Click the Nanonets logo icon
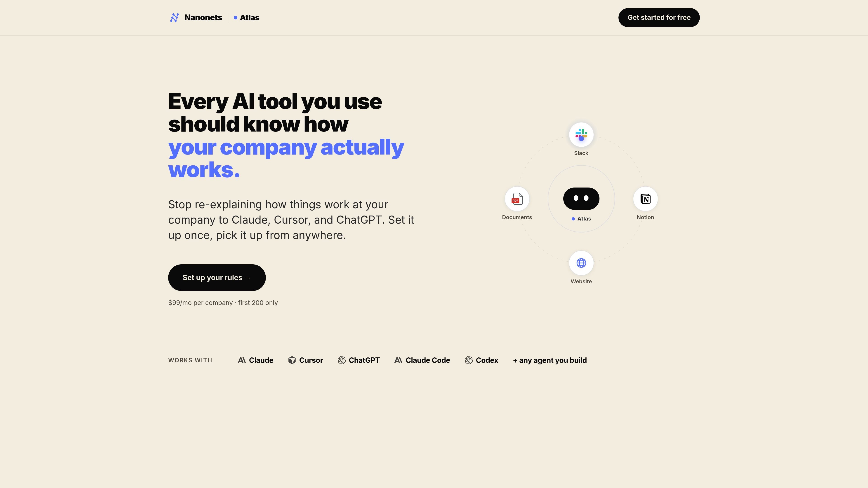868x488 pixels. tap(174, 18)
